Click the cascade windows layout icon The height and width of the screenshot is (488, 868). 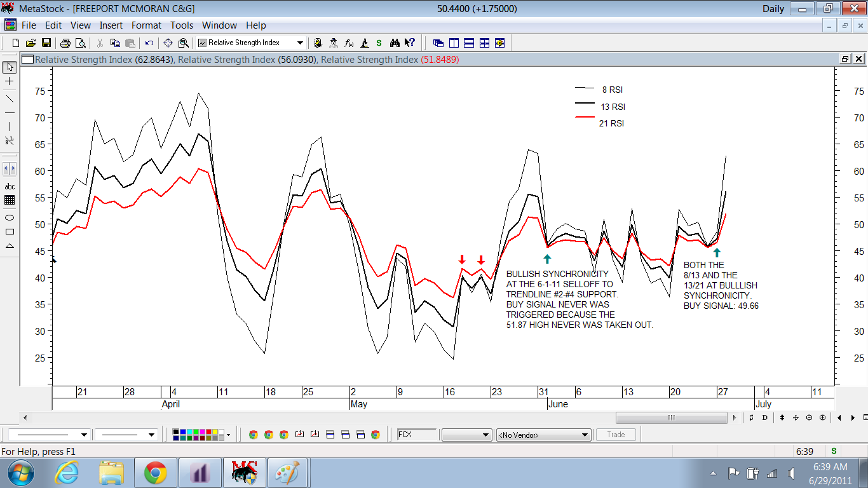coord(438,43)
